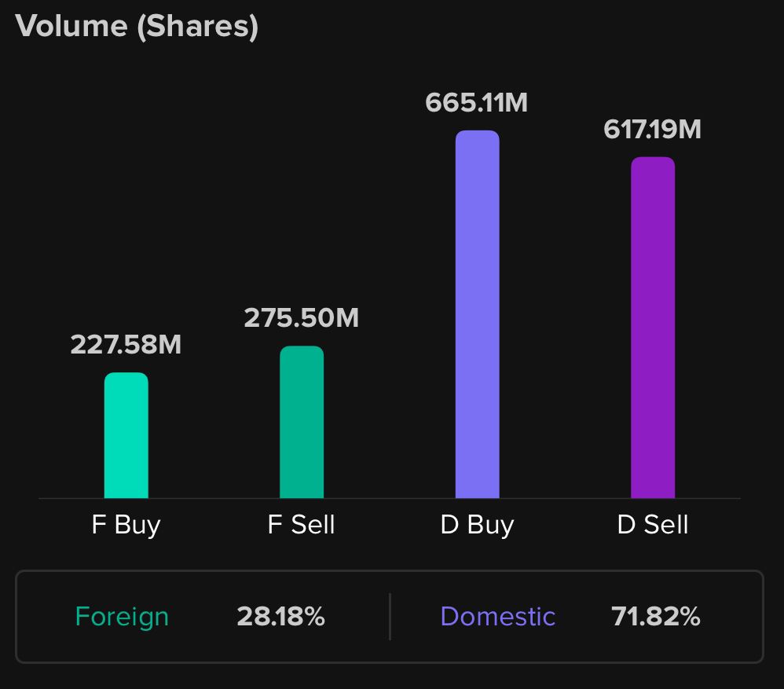Click the Foreign legend label

(x=122, y=617)
